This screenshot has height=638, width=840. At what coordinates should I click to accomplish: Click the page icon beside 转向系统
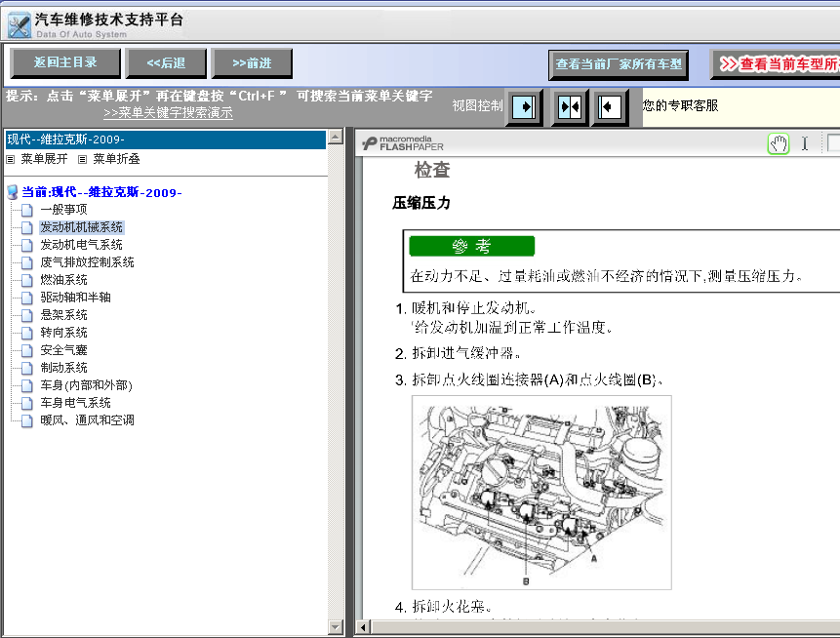(x=26, y=333)
